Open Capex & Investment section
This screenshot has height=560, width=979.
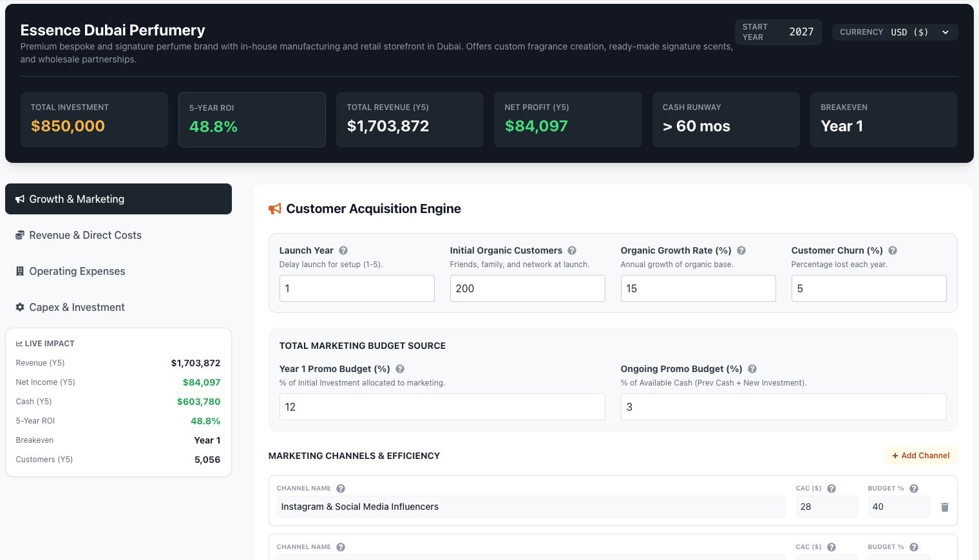[x=119, y=307]
